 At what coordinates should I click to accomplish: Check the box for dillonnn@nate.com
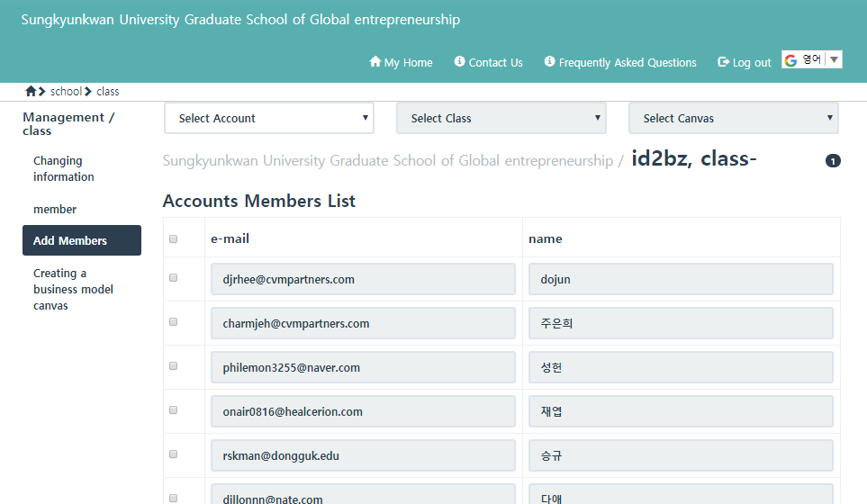tap(173, 498)
